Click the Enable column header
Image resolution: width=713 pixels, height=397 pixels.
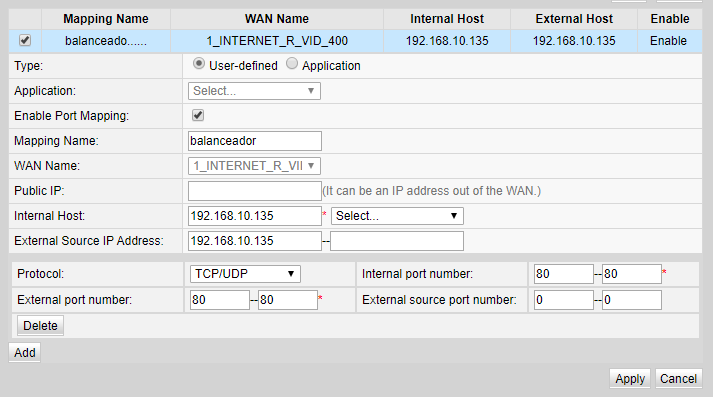coord(670,19)
